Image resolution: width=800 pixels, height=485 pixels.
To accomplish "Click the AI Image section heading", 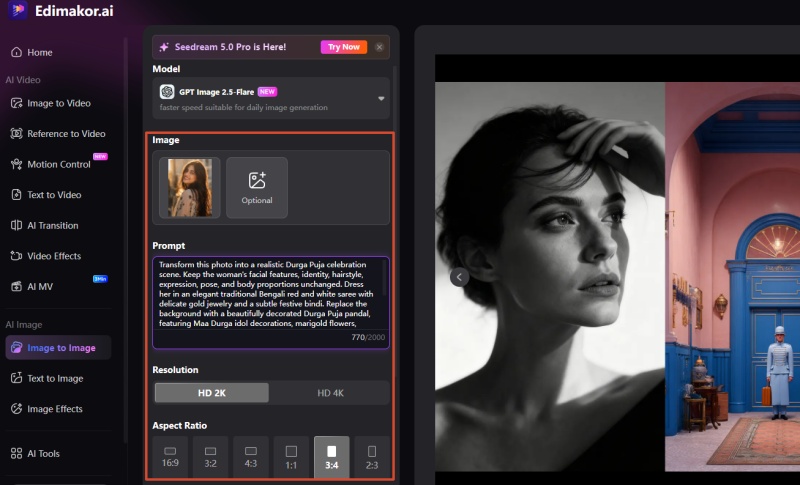I will click(24, 324).
